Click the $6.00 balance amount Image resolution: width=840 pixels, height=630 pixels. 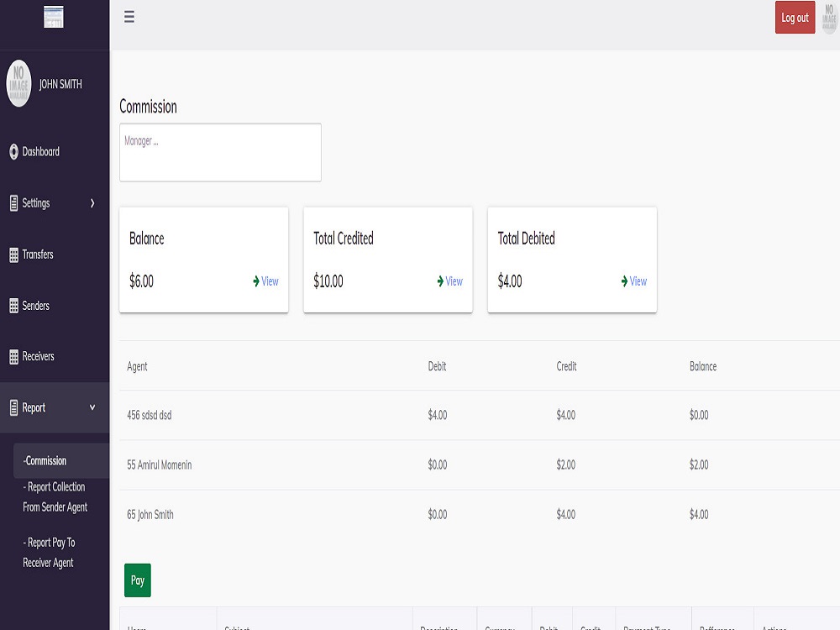tap(141, 281)
